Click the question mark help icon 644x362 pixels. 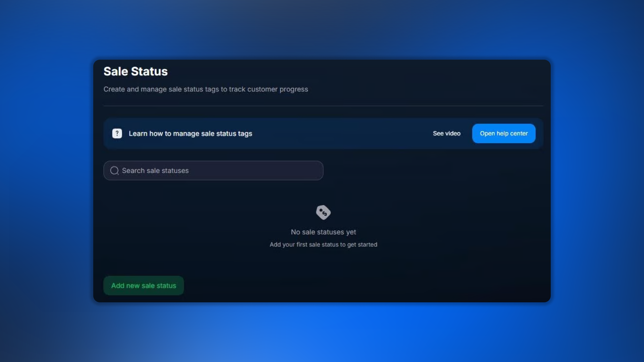pyautogui.click(x=117, y=133)
